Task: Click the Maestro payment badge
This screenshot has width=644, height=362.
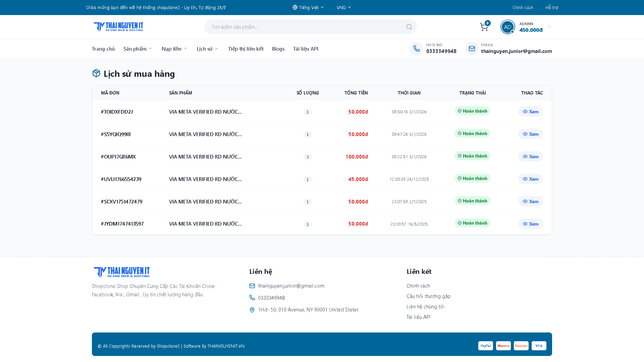Action: click(x=503, y=346)
